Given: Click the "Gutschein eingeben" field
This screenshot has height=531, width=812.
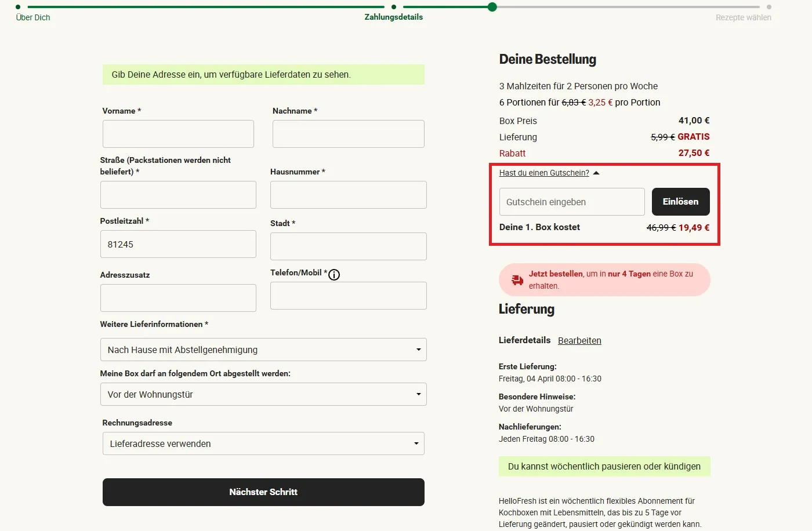Looking at the screenshot, I should [571, 202].
